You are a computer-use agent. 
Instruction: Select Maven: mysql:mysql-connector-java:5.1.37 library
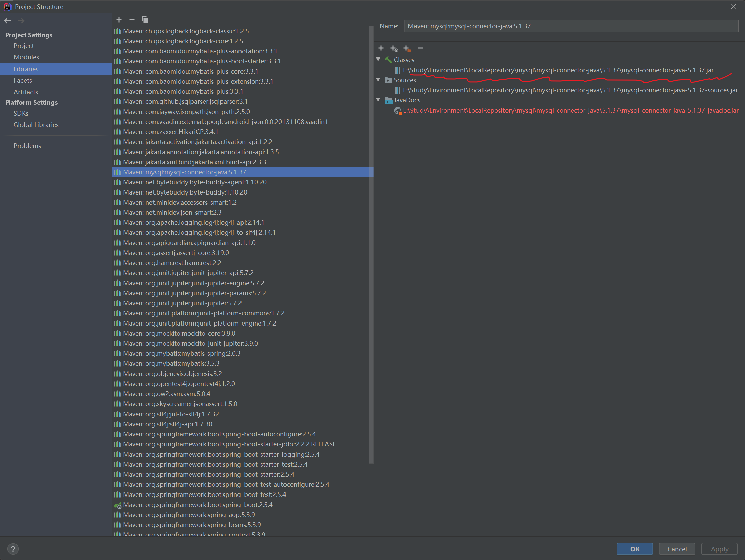243,172
